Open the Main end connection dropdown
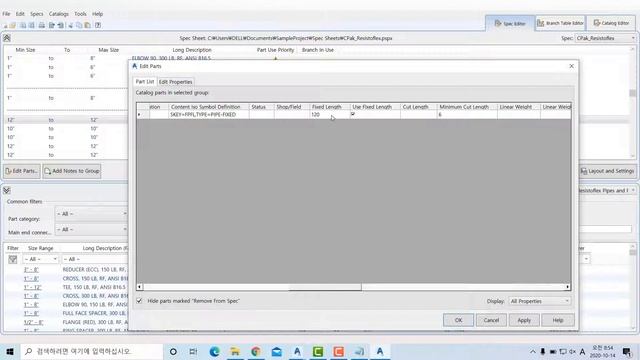The image size is (640, 360). 91,229
